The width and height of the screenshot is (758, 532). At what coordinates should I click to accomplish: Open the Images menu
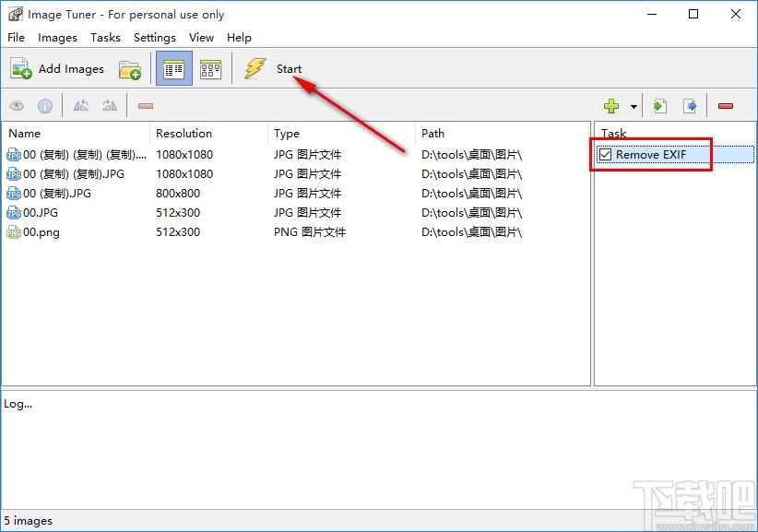coord(57,38)
